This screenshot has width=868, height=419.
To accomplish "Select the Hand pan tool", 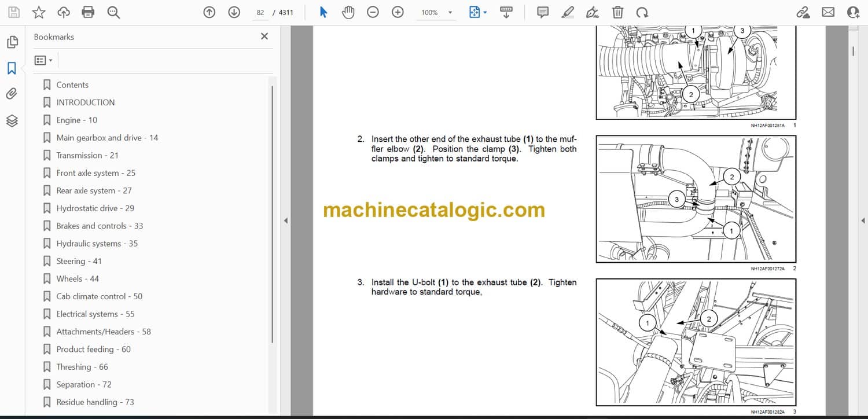I will click(x=348, y=12).
